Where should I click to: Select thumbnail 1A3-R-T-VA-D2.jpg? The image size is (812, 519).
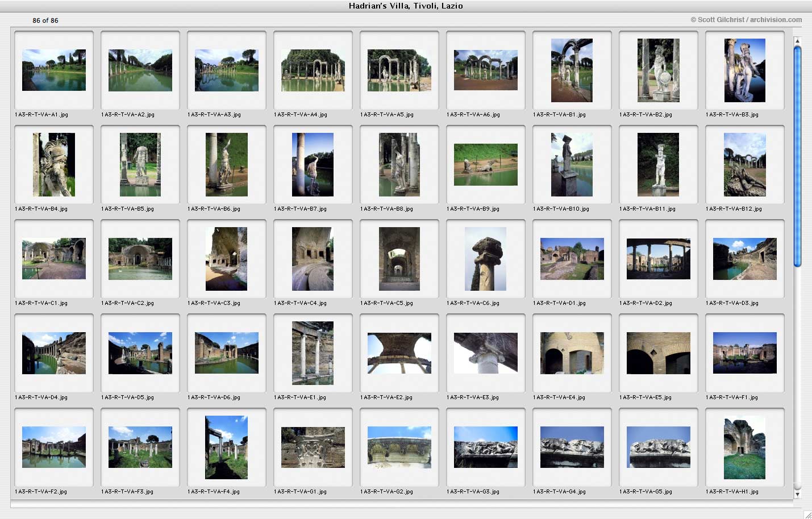[659, 259]
